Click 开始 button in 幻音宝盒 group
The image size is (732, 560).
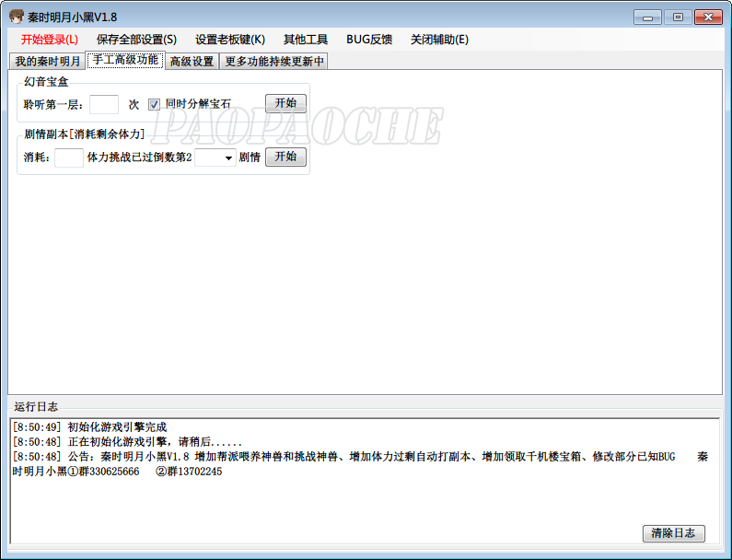(x=285, y=103)
